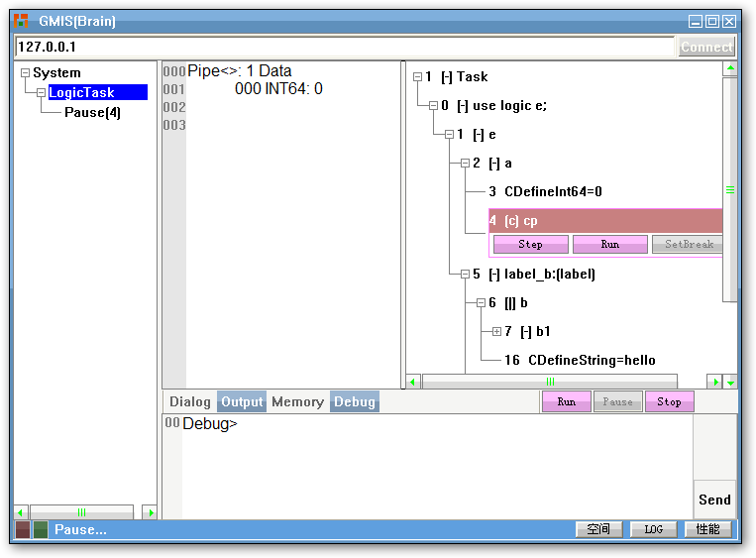Click the System root label
The width and height of the screenshot is (756, 558).
click(56, 72)
